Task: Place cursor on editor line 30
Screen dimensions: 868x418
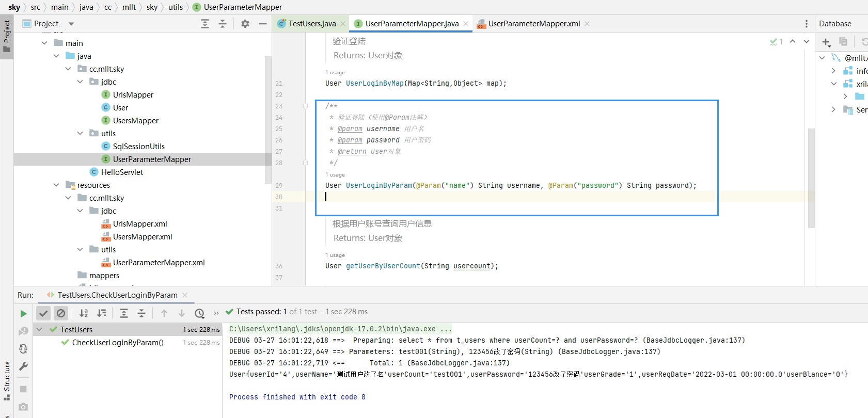Action: [x=555, y=197]
